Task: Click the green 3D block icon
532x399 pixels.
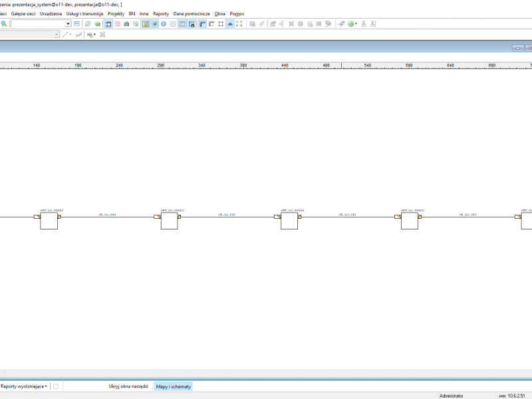Action: tap(97, 24)
